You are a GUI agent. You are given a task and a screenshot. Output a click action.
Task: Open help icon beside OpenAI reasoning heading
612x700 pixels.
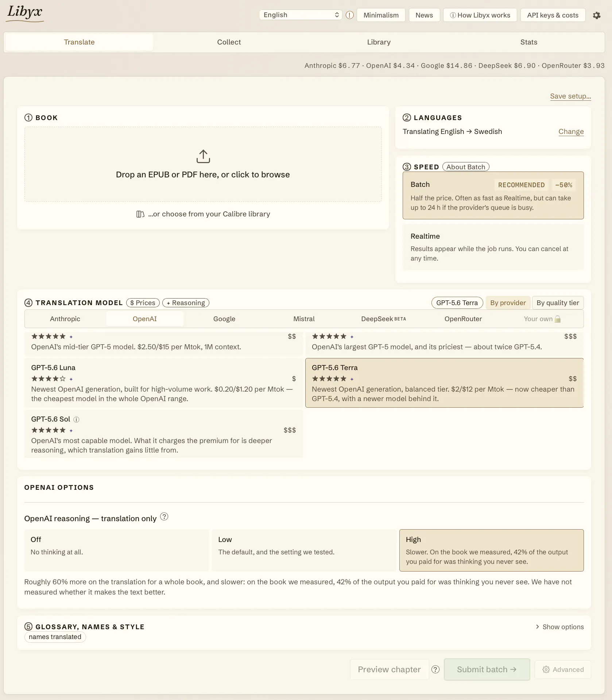click(164, 516)
